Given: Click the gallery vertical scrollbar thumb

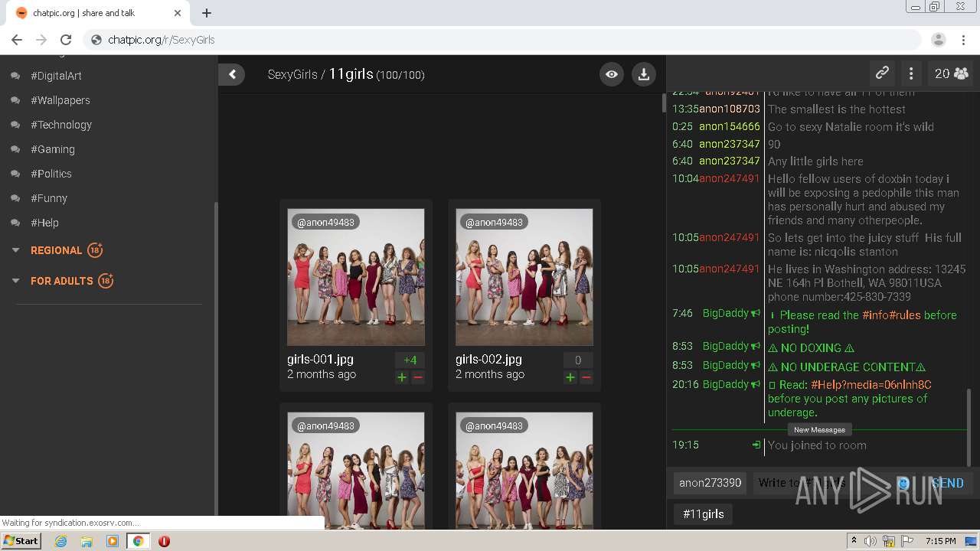Looking at the screenshot, I should click(x=663, y=103).
